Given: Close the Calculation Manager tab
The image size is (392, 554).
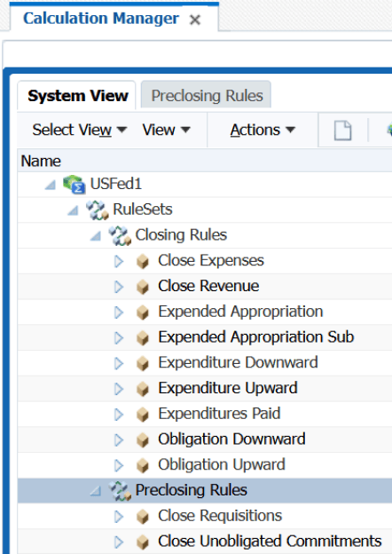Looking at the screenshot, I should coord(195,20).
